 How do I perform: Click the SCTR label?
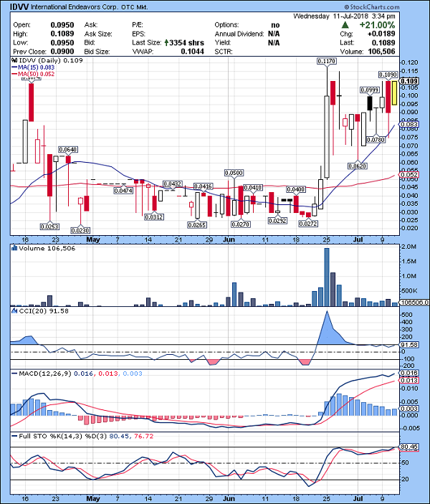tap(224, 52)
